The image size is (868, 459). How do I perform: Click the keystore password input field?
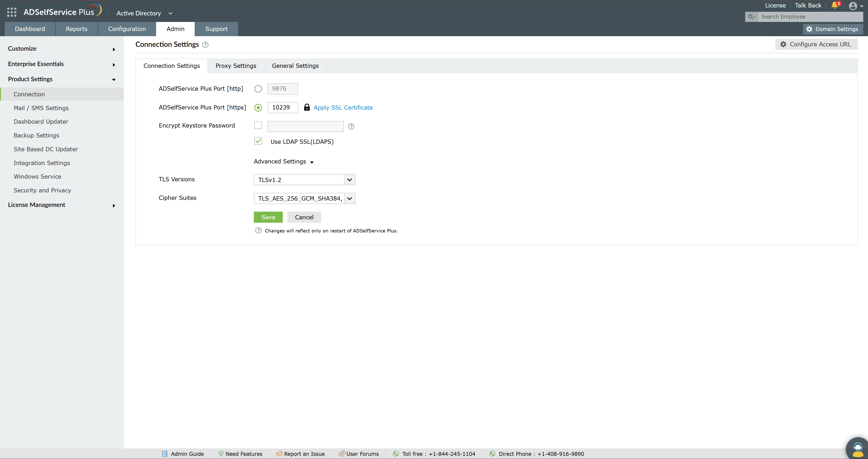click(x=306, y=127)
